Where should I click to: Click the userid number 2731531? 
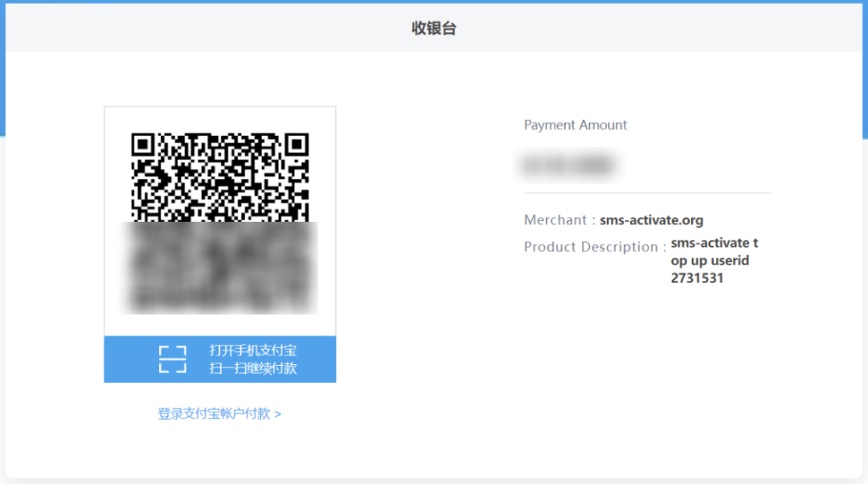point(697,278)
